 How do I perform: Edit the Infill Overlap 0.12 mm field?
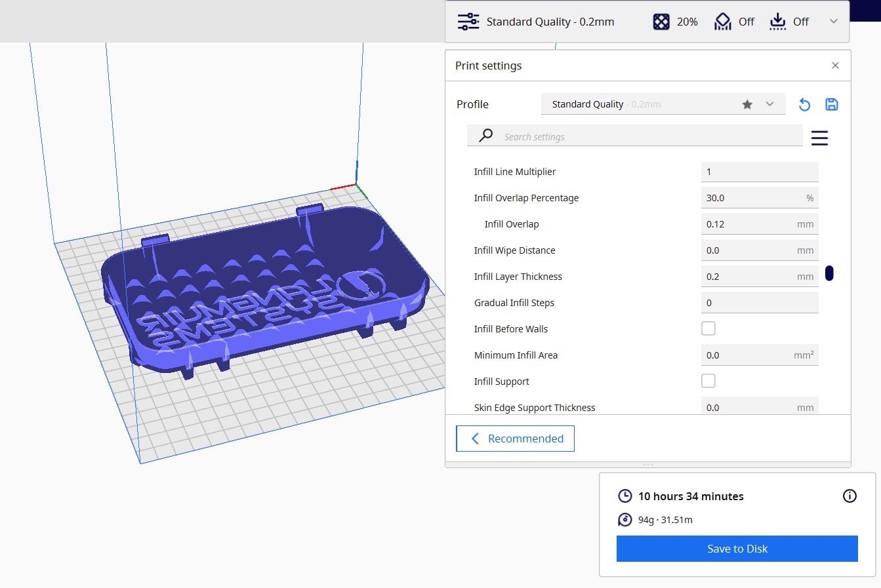(x=760, y=224)
